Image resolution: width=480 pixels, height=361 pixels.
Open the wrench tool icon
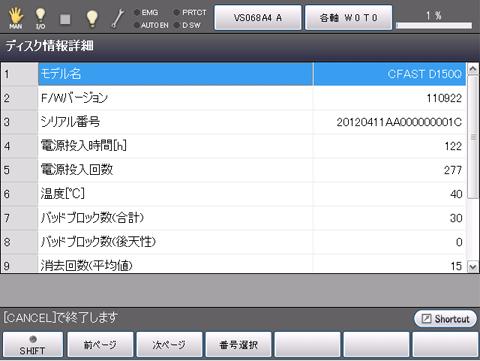pos(117,19)
